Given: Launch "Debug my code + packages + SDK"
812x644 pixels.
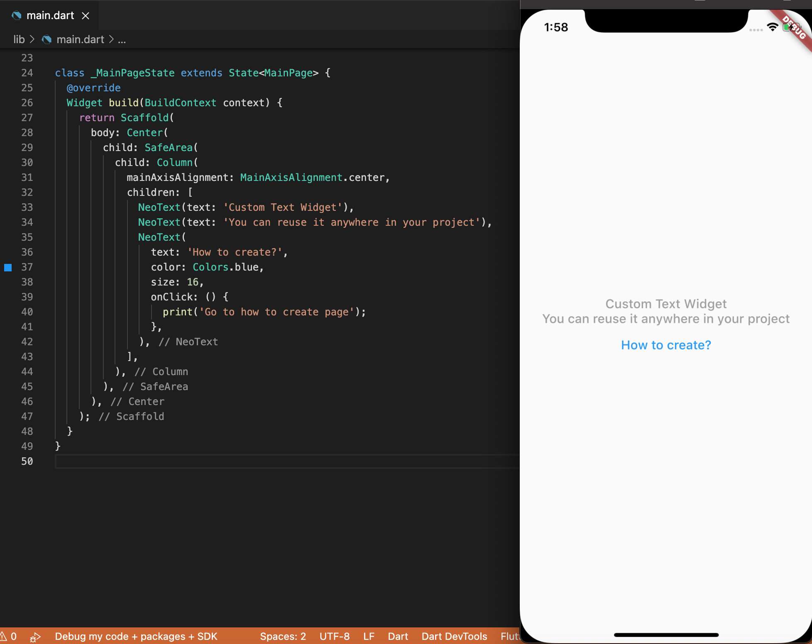Looking at the screenshot, I should pyautogui.click(x=136, y=636).
